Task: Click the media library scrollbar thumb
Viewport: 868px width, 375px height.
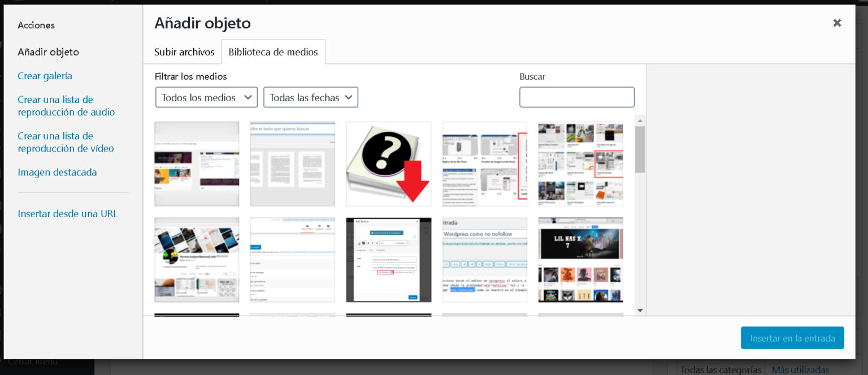Action: click(640, 149)
